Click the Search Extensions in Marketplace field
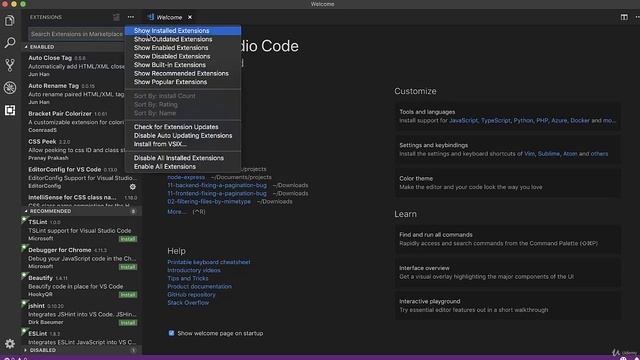 pyautogui.click(x=76, y=34)
